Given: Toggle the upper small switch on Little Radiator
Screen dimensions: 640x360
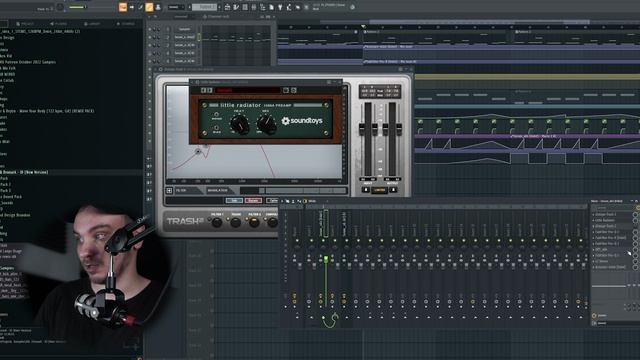Looking at the screenshot, I should tap(216, 115).
